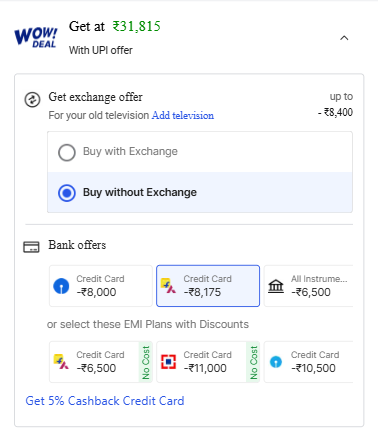The height and width of the screenshot is (435, 378).
Task: Select the Buy with Exchange radio button
Action: coord(67,152)
